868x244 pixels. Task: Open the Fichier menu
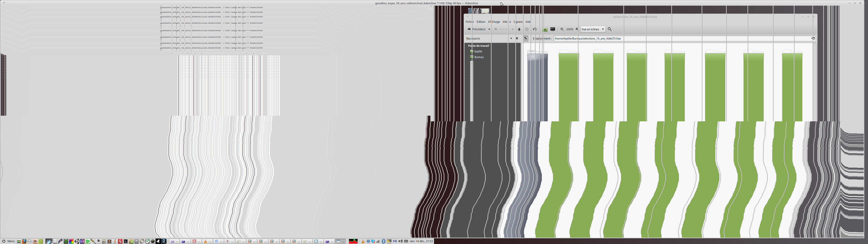point(469,22)
